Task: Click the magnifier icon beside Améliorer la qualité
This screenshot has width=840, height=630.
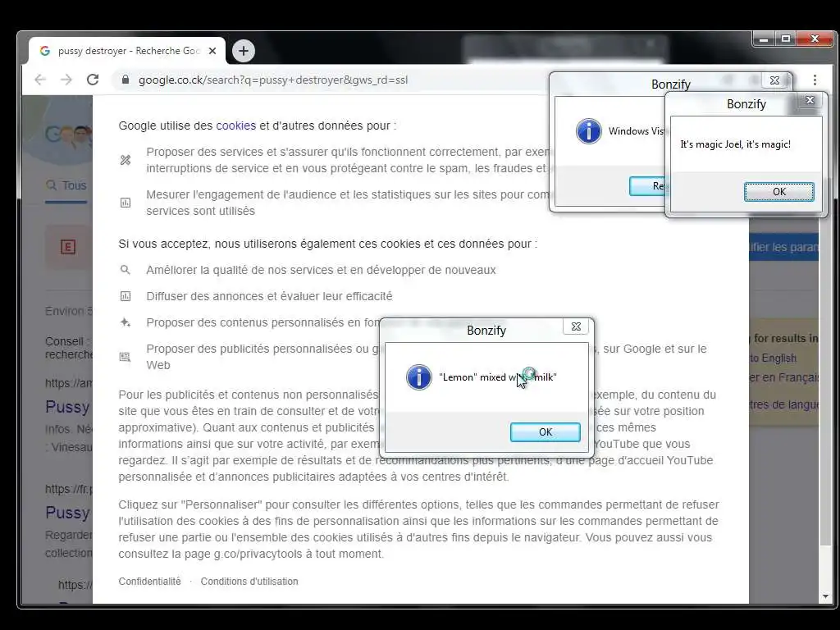Action: [126, 269]
